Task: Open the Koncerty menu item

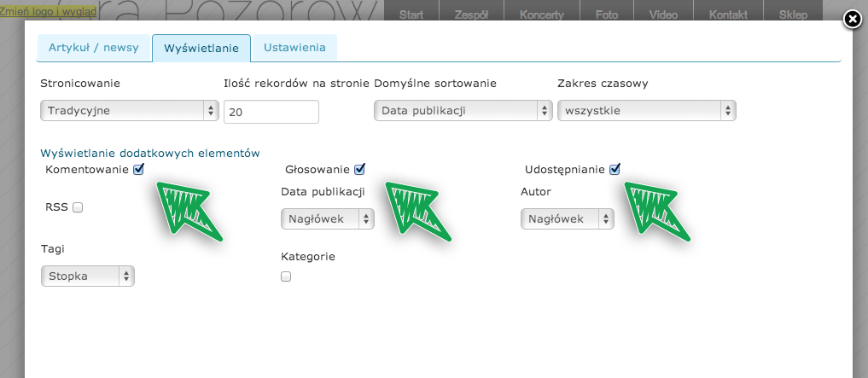Action: point(540,15)
